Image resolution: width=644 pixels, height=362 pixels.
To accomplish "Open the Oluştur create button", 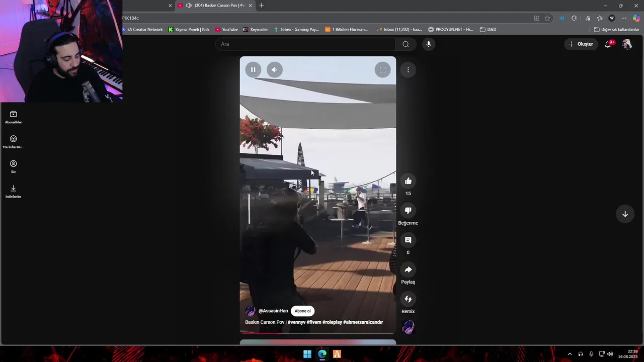I will pos(581,44).
